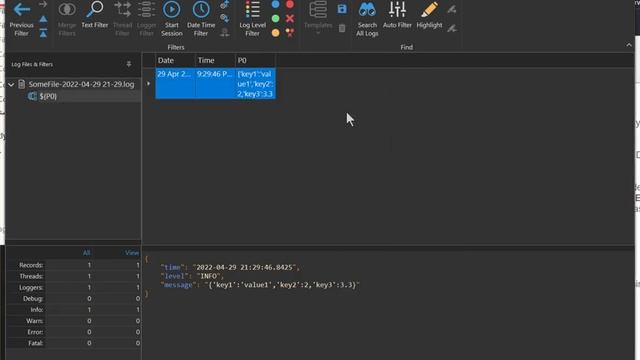Click the Error: statistics label
Viewport: 640px width, 360px height.
point(35,332)
